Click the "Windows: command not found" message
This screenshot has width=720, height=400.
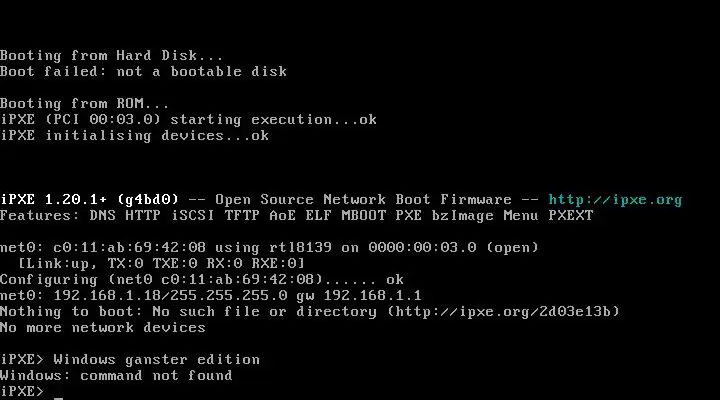click(x=116, y=375)
